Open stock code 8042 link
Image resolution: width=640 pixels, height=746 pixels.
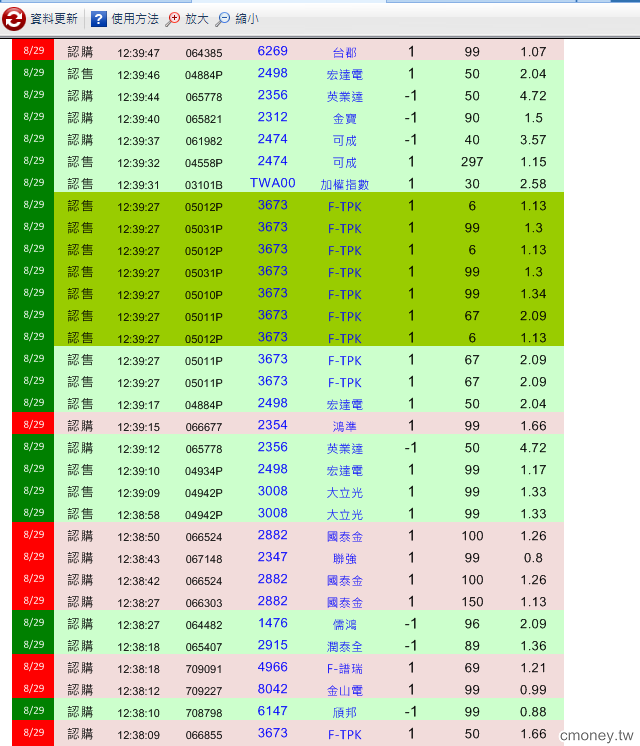(273, 688)
